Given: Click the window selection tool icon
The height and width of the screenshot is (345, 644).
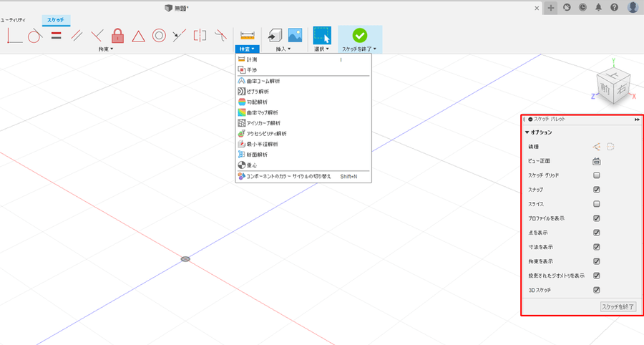Looking at the screenshot, I should point(321,35).
